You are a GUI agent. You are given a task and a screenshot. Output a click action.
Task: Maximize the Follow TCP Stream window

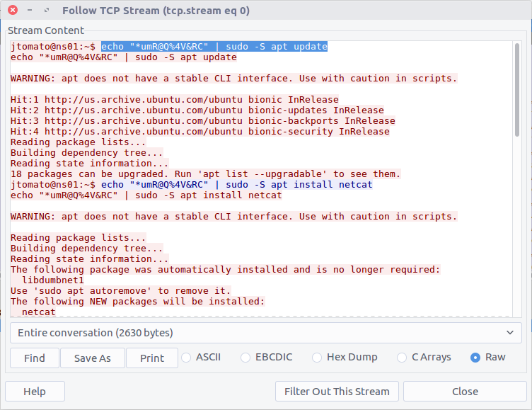click(x=46, y=11)
